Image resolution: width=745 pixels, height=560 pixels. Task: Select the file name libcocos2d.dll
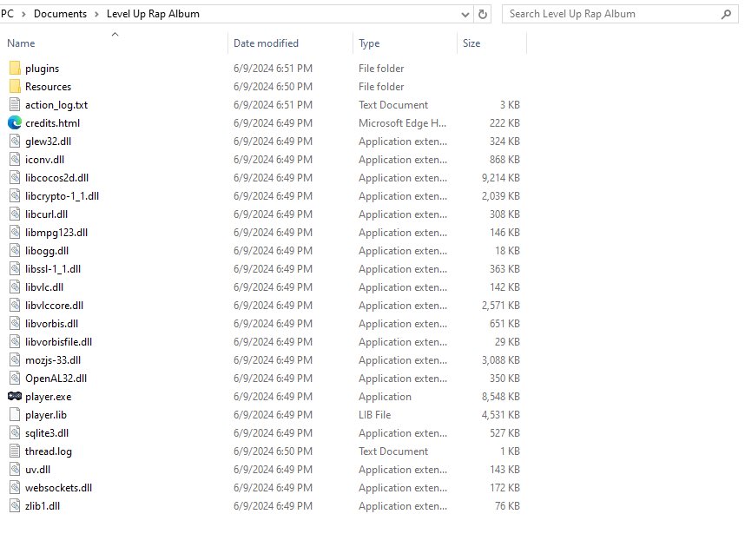(56, 178)
